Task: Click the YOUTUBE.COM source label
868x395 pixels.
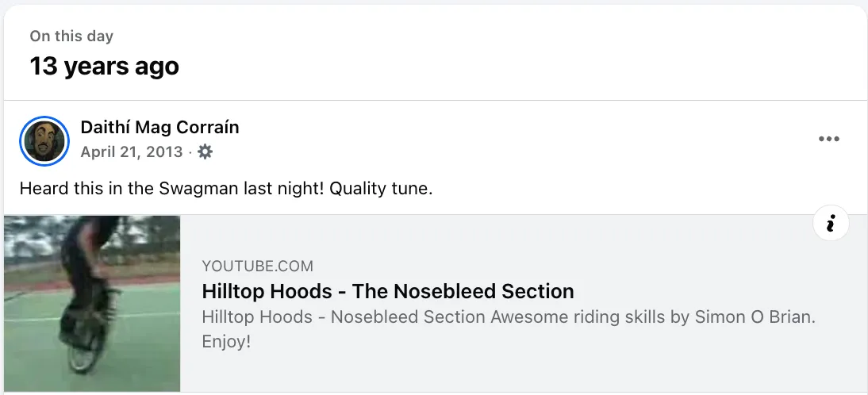Action: [x=257, y=267]
